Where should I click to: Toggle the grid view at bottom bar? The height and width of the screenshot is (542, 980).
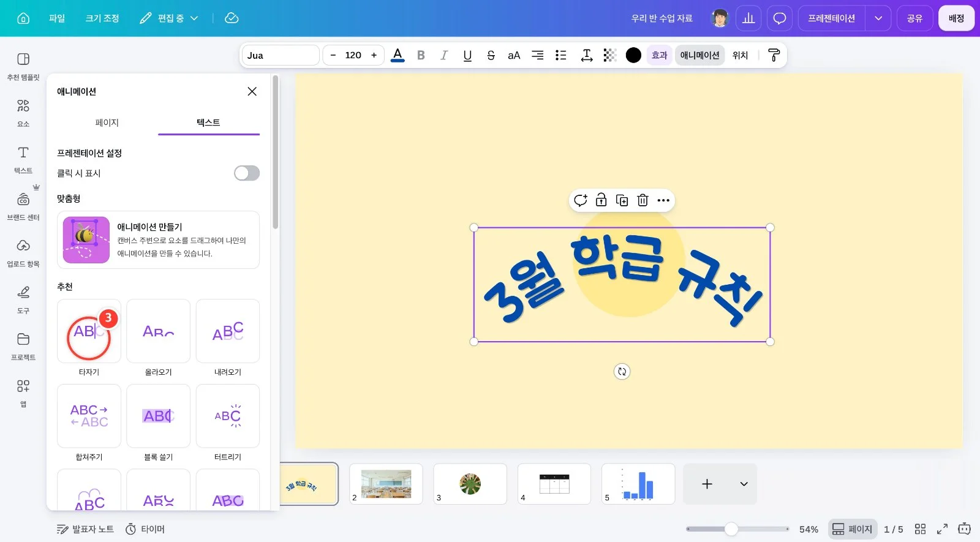[920, 529]
